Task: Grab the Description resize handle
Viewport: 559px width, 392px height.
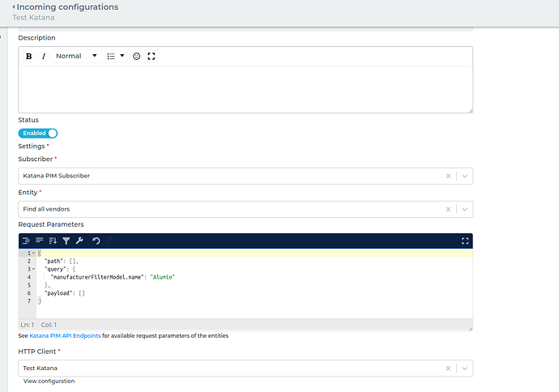Action: 470,111
